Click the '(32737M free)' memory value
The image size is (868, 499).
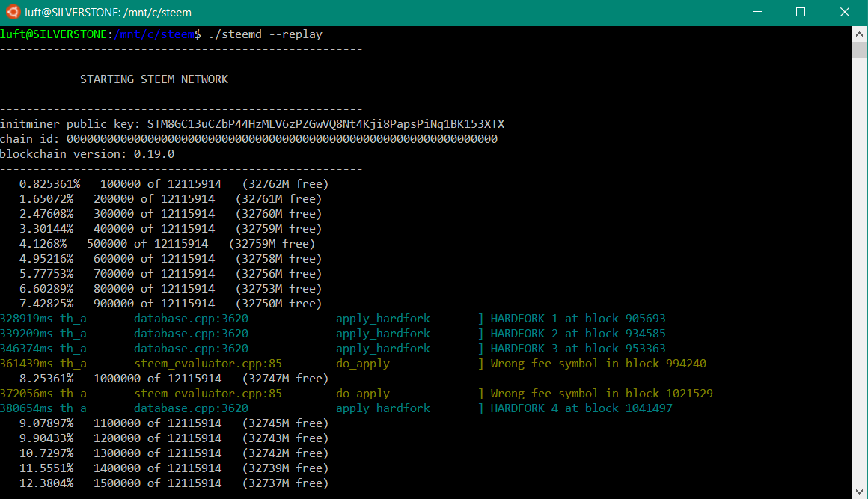tap(286, 483)
